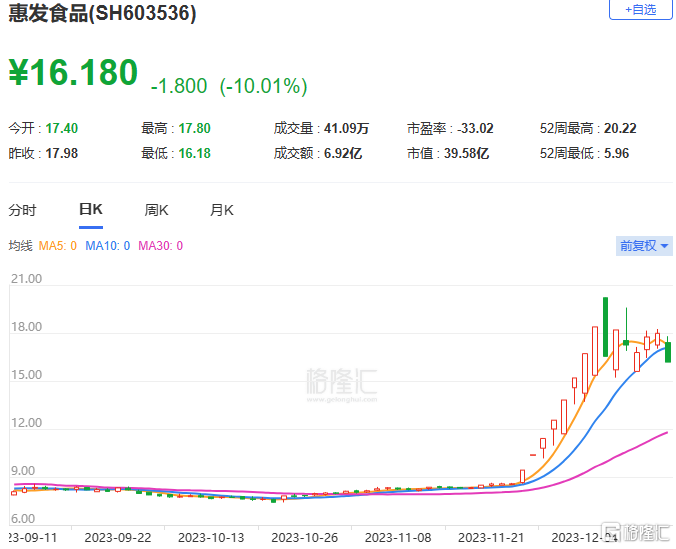Click the 市盈率 value -33.02
Image resolution: width=676 pixels, height=549 pixels.
[x=475, y=128]
